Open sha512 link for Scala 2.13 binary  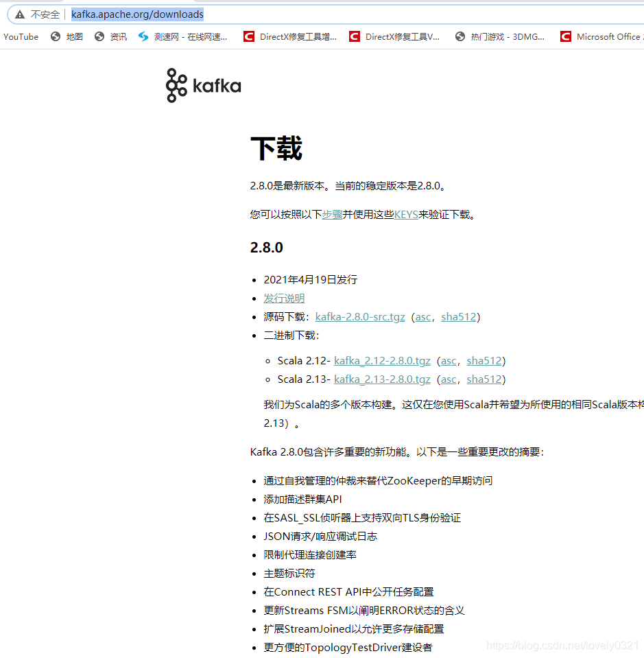(x=484, y=379)
